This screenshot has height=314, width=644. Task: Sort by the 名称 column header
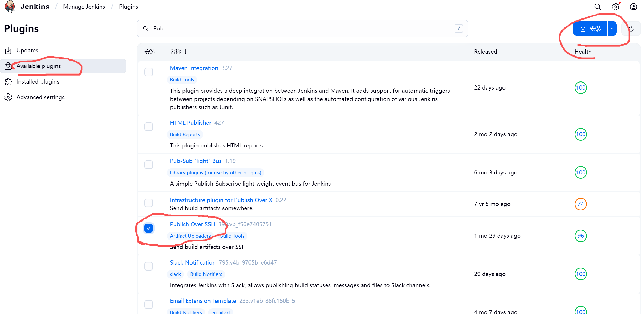178,52
